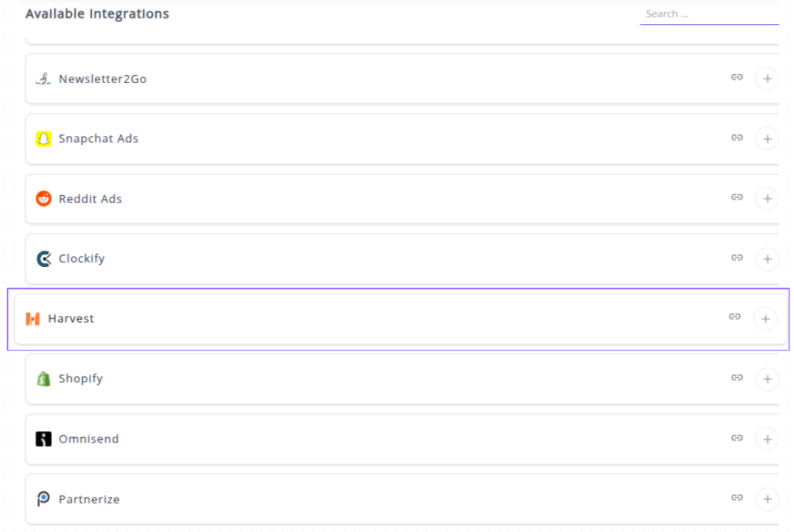The width and height of the screenshot is (794, 532).
Task: Click the Newsletter2Go logo icon
Action: click(x=44, y=79)
